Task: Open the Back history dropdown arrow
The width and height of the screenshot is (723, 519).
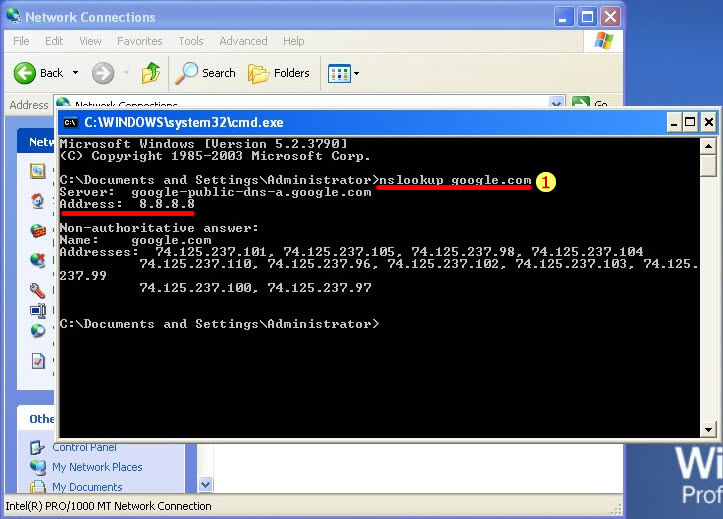Action: 75,73
